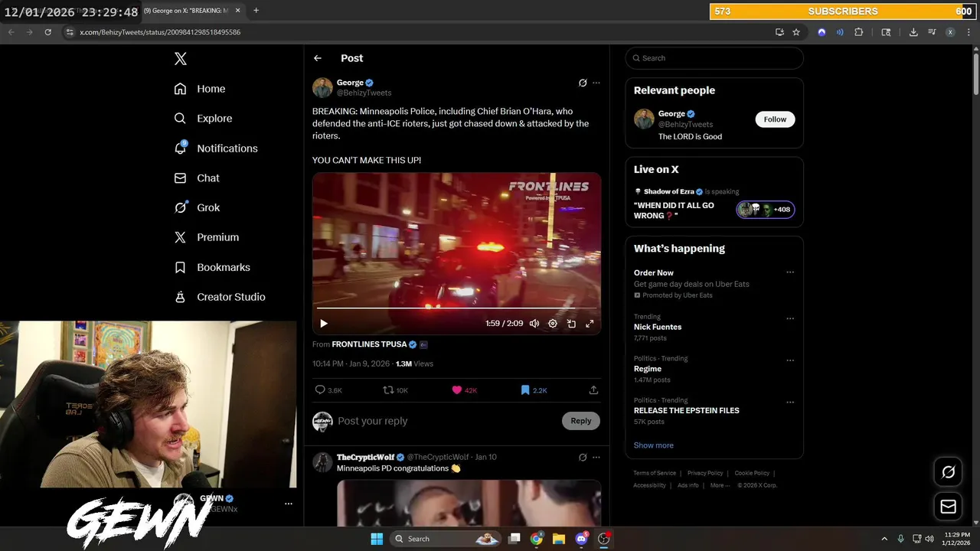Viewport: 980px width, 551px height.
Task: Open browser Downloads icon
Action: pyautogui.click(x=913, y=32)
